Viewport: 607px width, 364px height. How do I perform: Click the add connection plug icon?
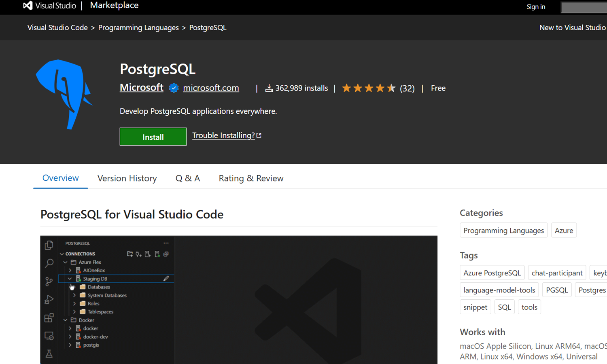pos(139,254)
